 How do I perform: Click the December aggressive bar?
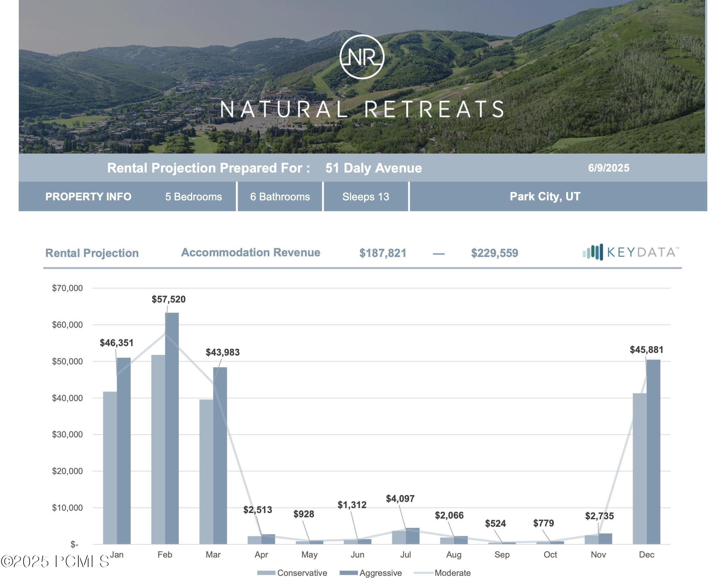(x=653, y=452)
